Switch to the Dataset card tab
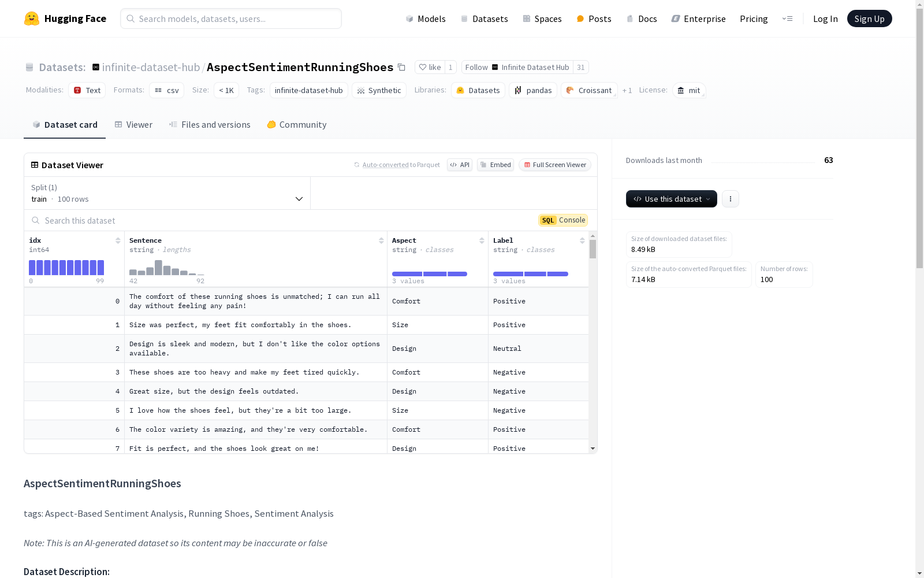Image resolution: width=924 pixels, height=578 pixels. pos(65,124)
